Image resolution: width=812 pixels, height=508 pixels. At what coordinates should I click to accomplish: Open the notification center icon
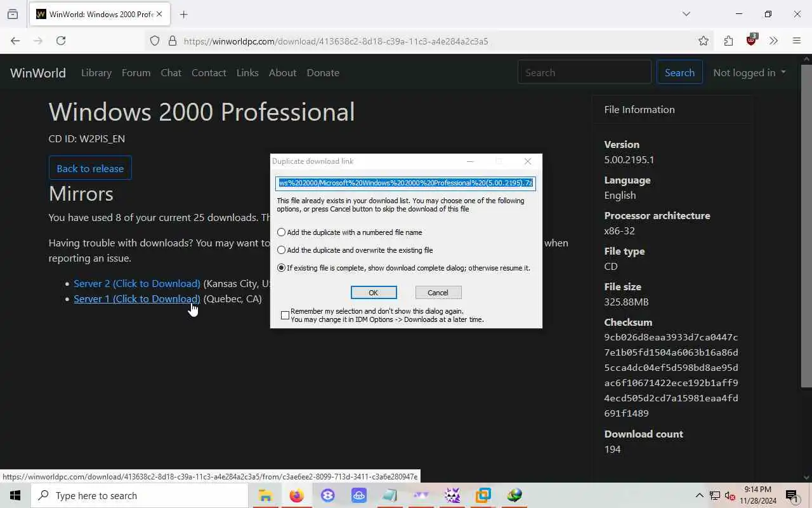point(791,495)
